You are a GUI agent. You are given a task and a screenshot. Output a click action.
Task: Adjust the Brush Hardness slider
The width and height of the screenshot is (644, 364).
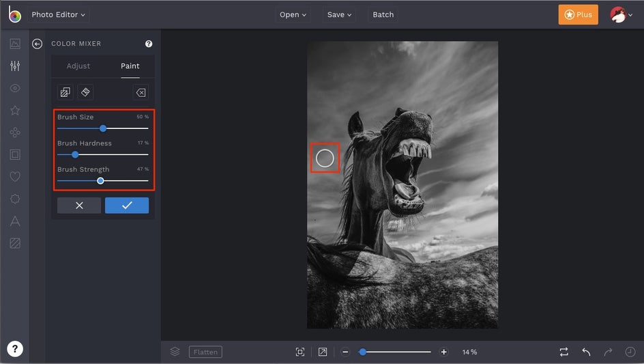103,154
